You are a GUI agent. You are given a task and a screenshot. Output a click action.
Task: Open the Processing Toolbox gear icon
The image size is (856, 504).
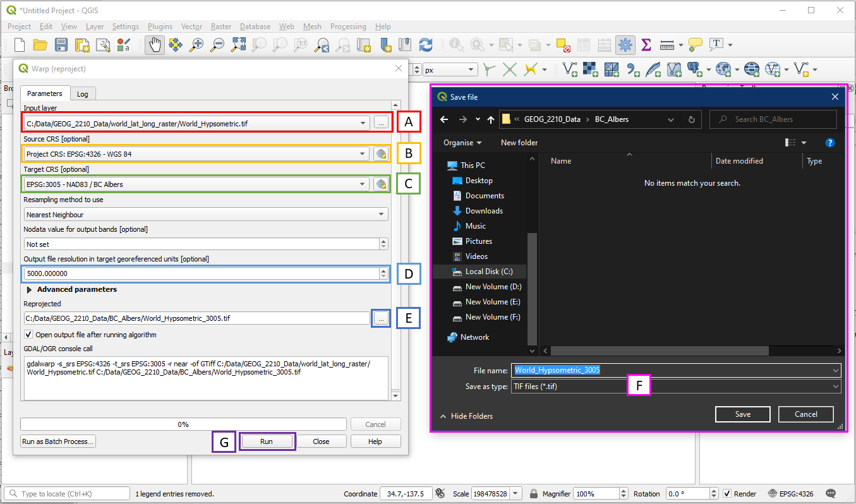pyautogui.click(x=625, y=45)
